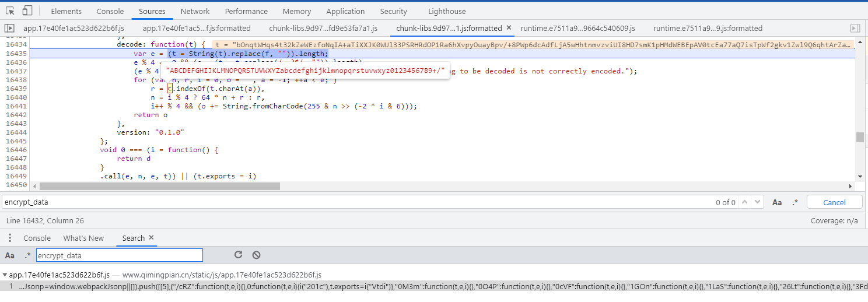
Task: Collapse the app.17e40fe1ac523d622b6f.js result group
Action: [x=5, y=275]
